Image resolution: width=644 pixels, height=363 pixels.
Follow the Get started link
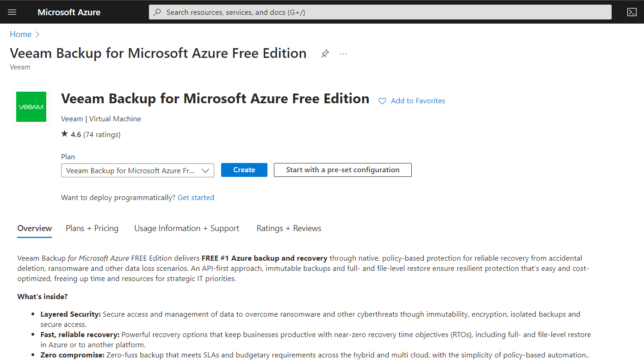point(196,198)
